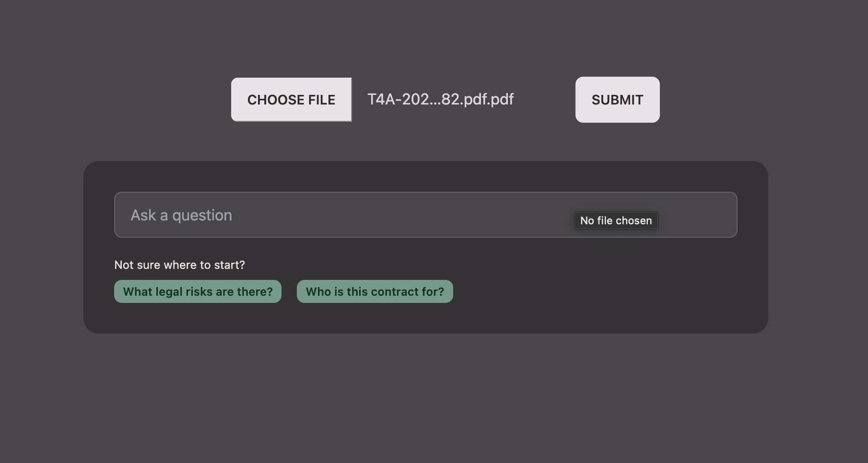Click the "Not sure where to start?" label
Viewport: 868px width, 463px height.
point(179,265)
